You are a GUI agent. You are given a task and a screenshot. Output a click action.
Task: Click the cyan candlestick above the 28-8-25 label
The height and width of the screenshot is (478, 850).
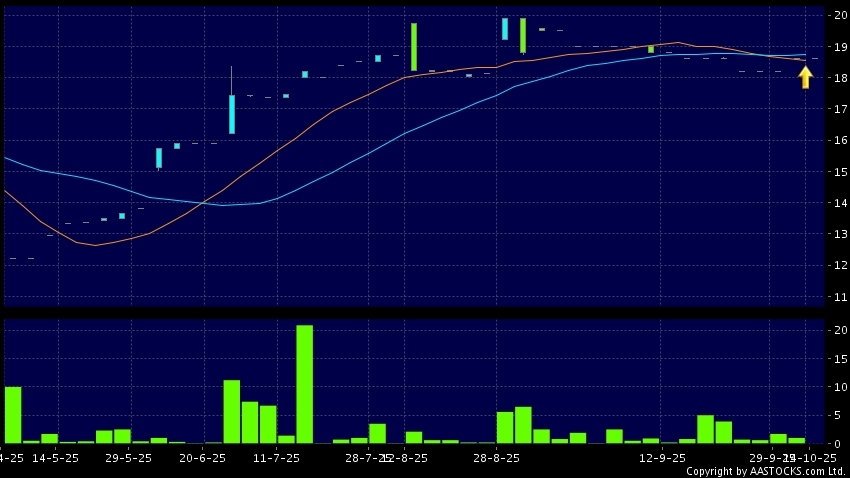click(x=505, y=29)
